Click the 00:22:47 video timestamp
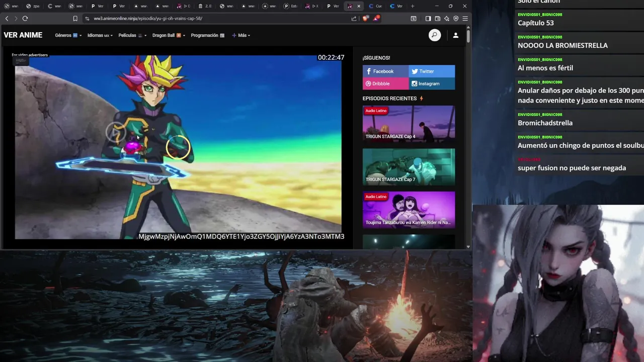The image size is (644, 362). pos(331,57)
